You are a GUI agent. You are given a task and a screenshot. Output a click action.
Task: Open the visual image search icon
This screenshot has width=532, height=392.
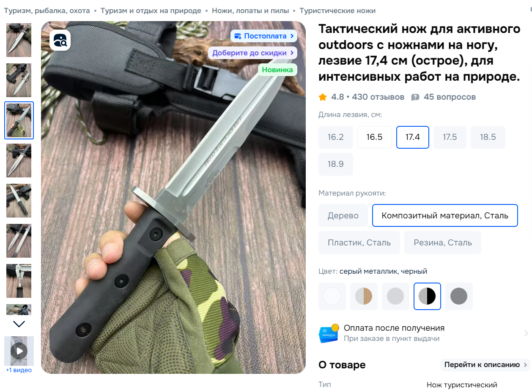pyautogui.click(x=60, y=40)
